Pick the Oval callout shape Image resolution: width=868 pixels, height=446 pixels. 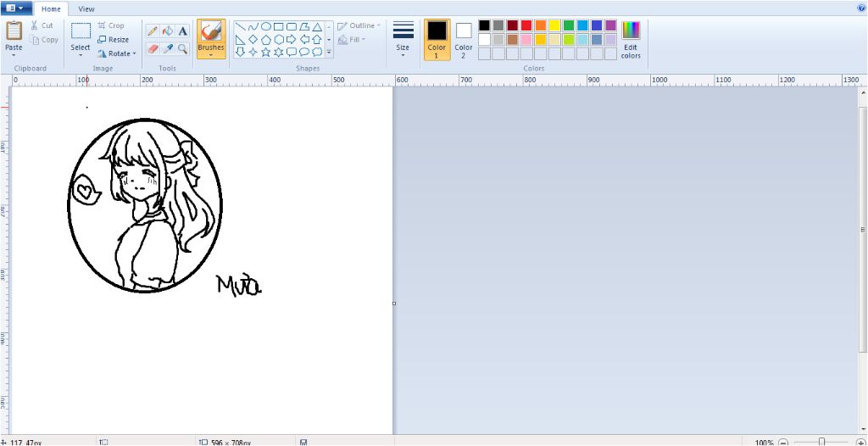click(304, 52)
